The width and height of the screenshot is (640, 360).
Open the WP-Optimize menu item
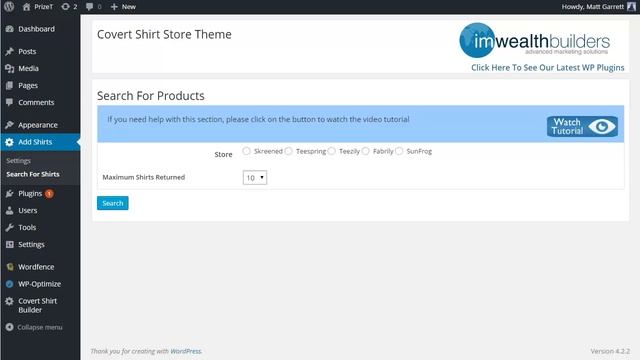pos(40,284)
